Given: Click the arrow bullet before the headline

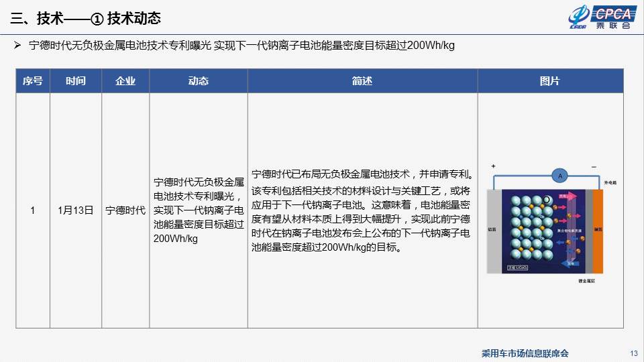Looking at the screenshot, I should (x=17, y=45).
